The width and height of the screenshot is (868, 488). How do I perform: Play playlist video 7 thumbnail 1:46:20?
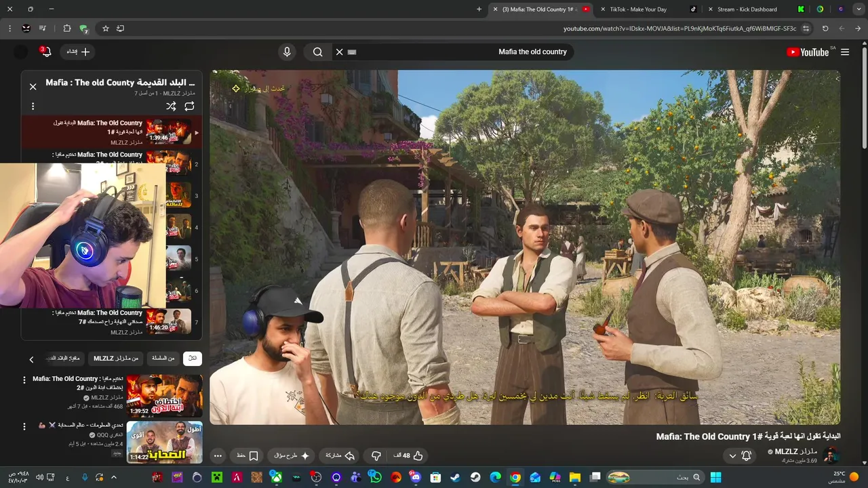(168, 321)
